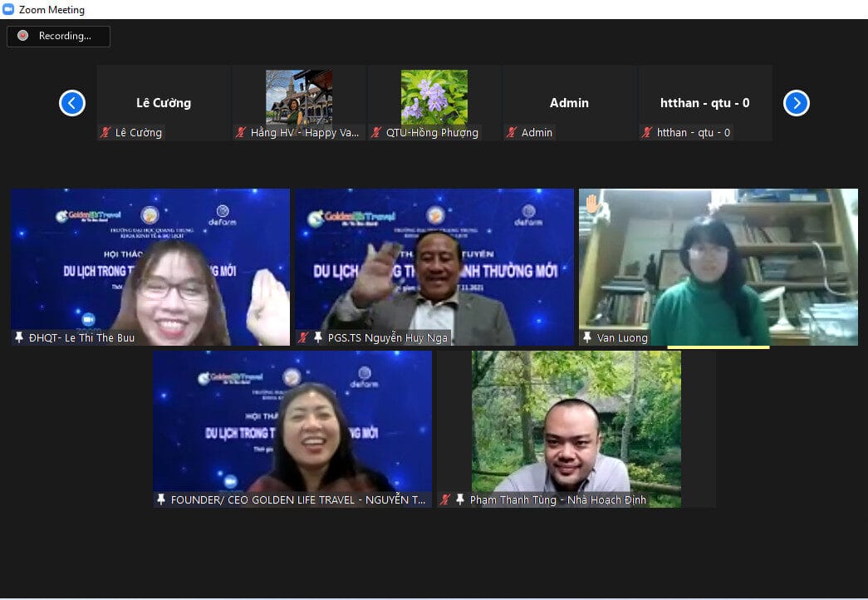Click the Phạm Thanh Tùng name label
This screenshot has height=600, width=868.
[557, 499]
